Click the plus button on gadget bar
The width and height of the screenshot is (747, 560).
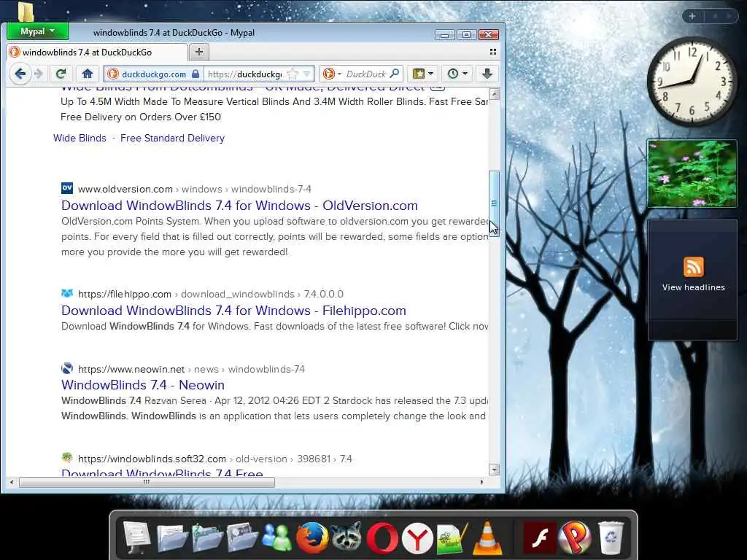pos(692,16)
